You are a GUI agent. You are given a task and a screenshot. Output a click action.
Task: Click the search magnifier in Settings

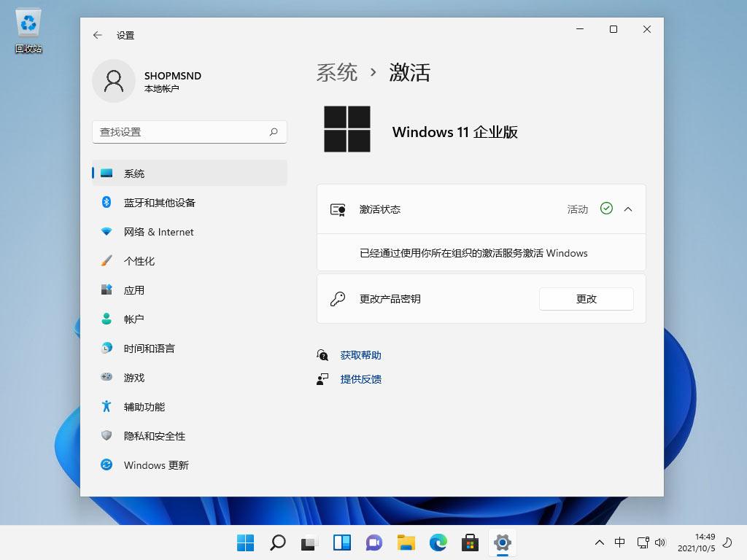pyautogui.click(x=274, y=132)
